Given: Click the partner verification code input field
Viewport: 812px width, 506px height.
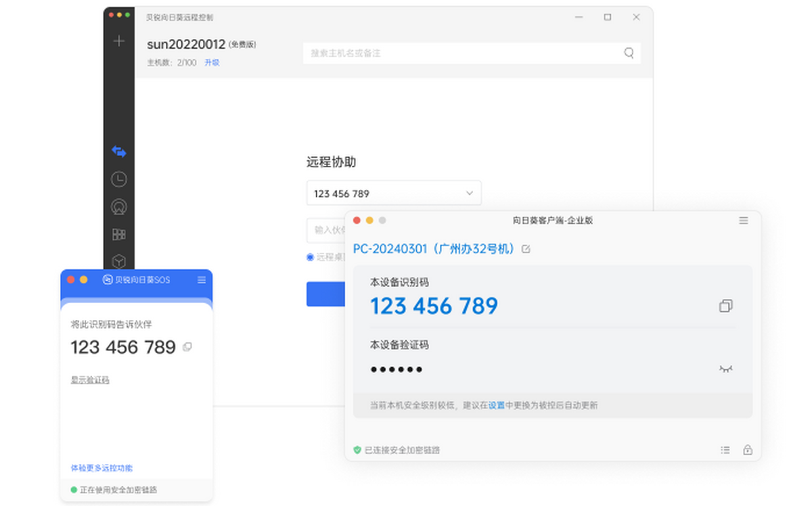Looking at the screenshot, I should (327, 230).
